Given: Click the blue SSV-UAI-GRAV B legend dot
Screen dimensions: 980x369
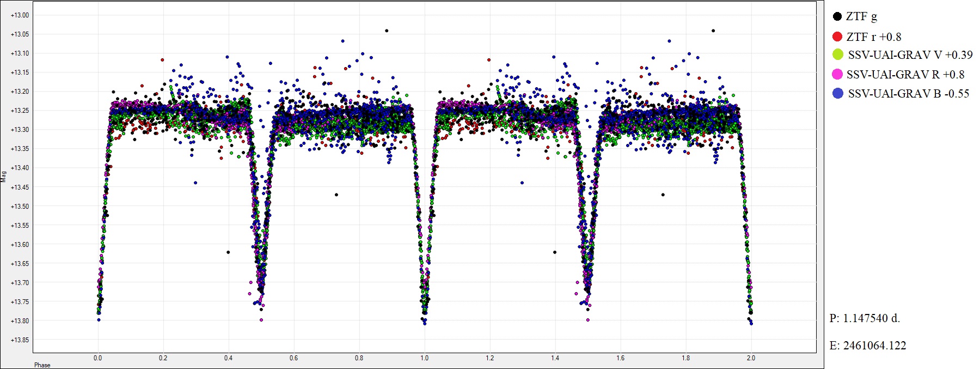Looking at the screenshot, I should [838, 93].
